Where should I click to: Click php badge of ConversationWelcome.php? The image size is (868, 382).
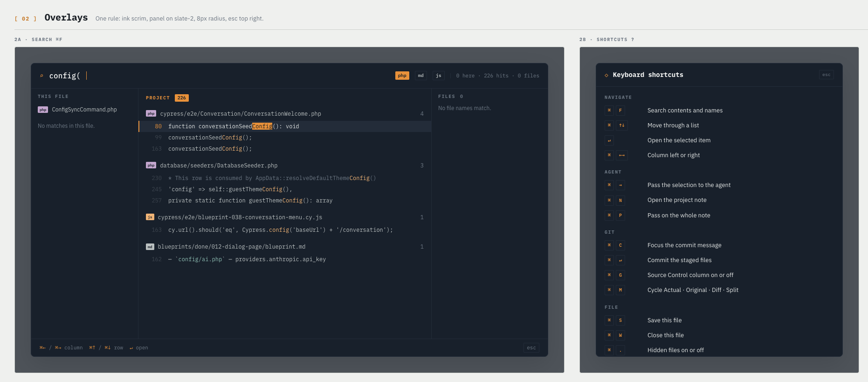pos(151,113)
